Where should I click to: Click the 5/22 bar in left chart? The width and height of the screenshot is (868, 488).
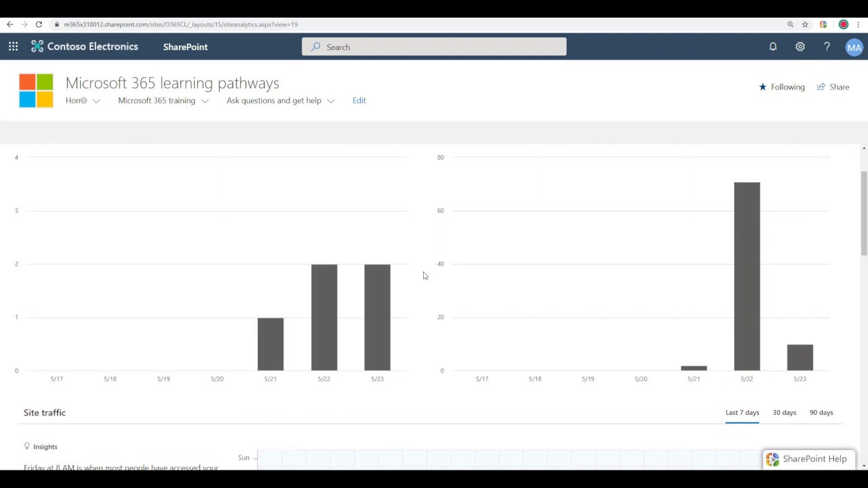pos(324,317)
